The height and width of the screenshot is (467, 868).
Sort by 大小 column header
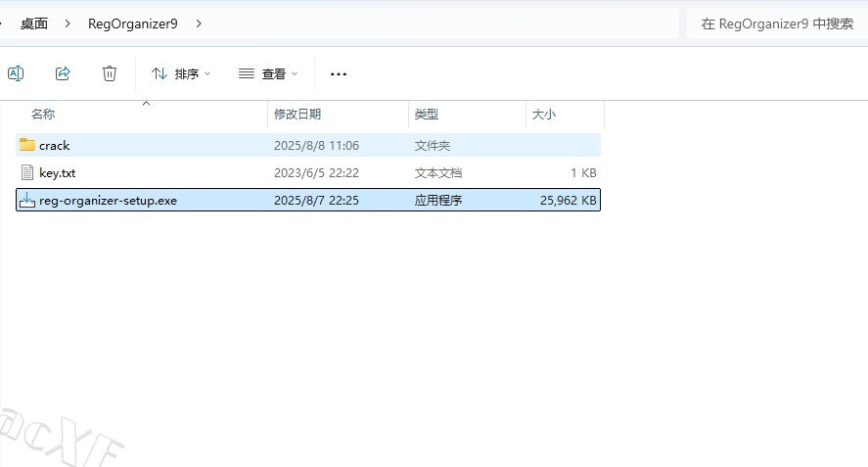(x=544, y=115)
